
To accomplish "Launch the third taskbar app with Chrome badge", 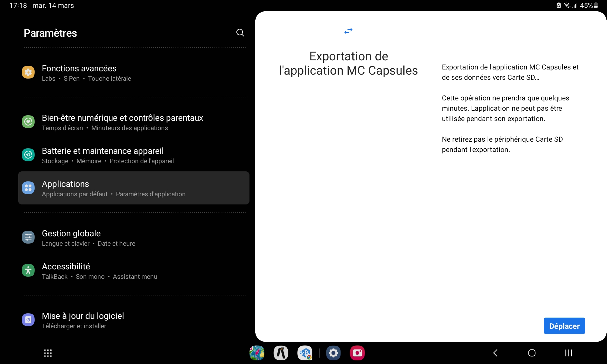I will coord(305,353).
